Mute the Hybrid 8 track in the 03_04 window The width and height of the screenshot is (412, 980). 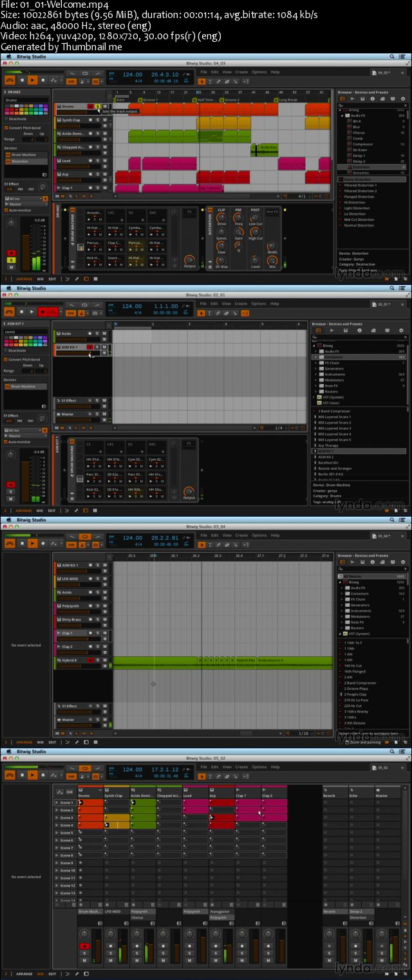[105, 660]
